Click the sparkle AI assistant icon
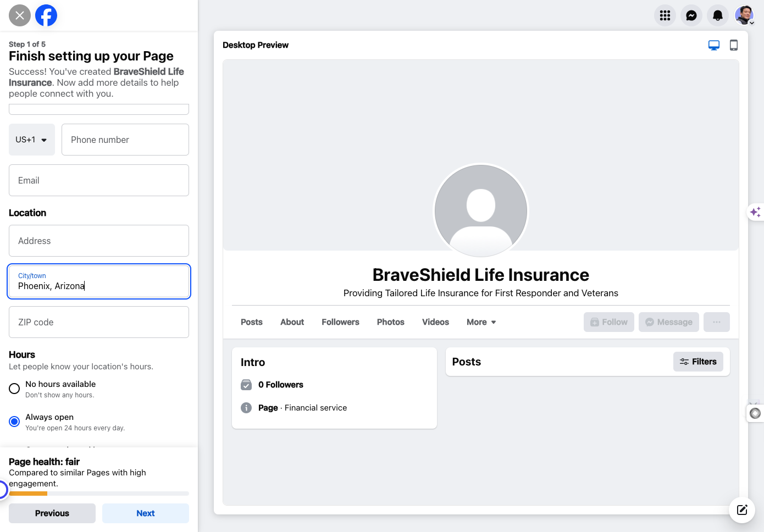The height and width of the screenshot is (532, 764). click(756, 212)
